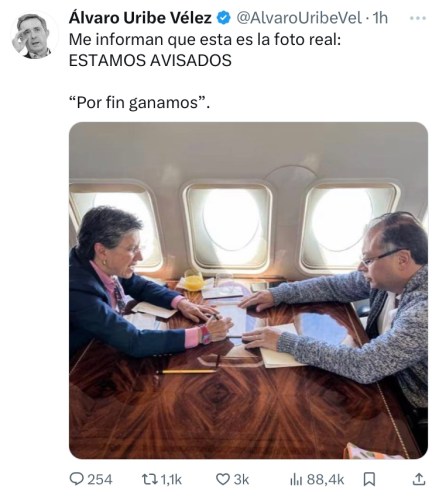
Task: Click the 254 replies count
Action: click(x=99, y=480)
